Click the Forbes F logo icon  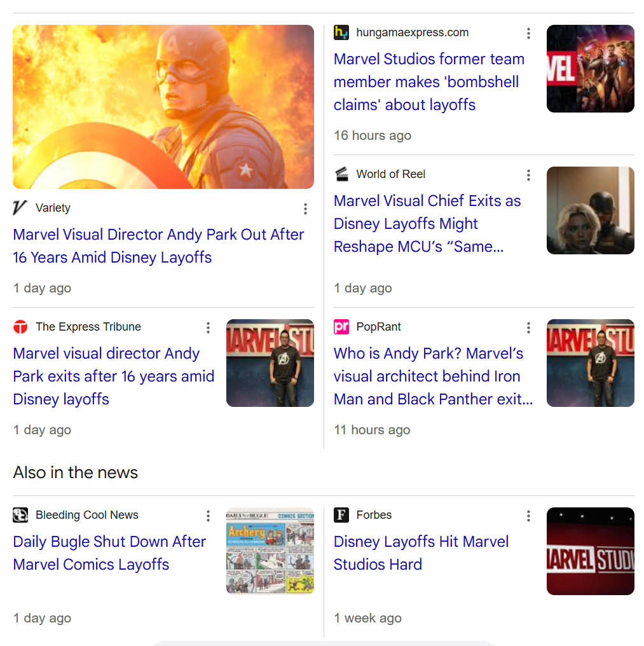pos(341,515)
